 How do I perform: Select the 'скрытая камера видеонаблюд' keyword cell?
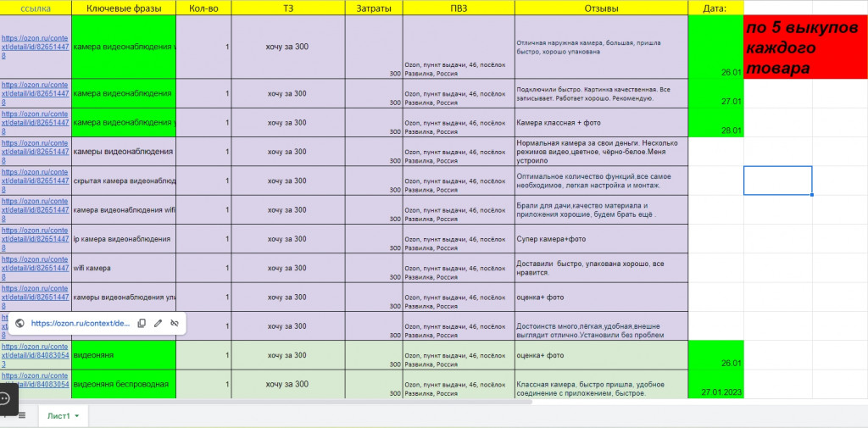(124, 181)
